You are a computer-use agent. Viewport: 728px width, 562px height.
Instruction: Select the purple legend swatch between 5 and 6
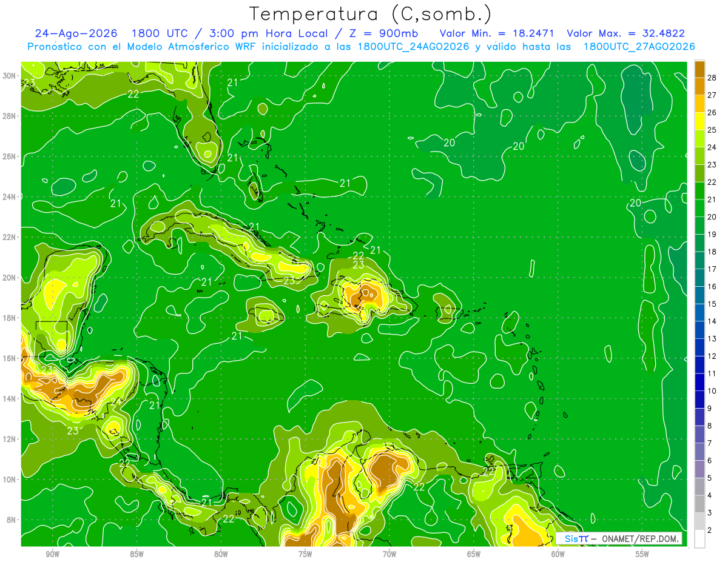point(699,469)
